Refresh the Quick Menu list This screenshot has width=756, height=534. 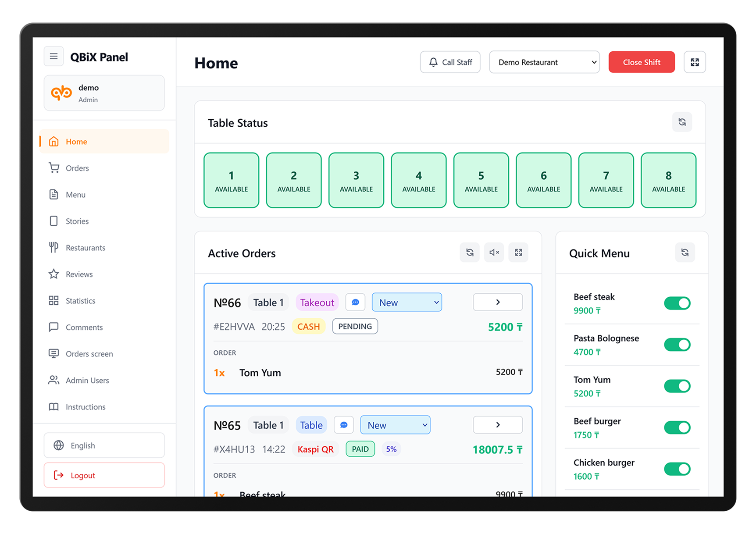coord(685,253)
